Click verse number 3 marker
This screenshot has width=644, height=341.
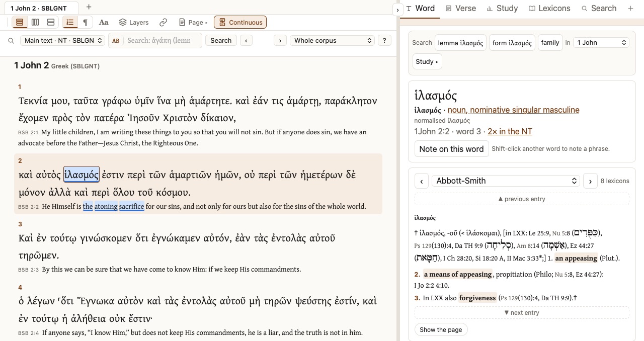[x=20, y=224]
